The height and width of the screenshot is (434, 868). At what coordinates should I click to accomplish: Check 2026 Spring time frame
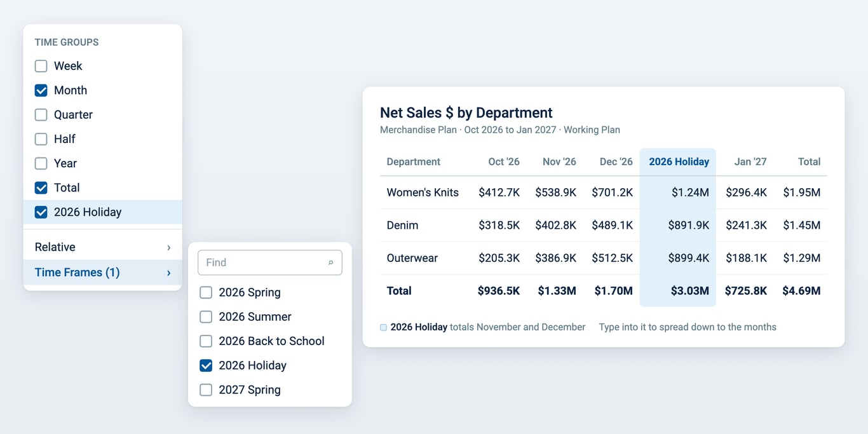click(206, 292)
